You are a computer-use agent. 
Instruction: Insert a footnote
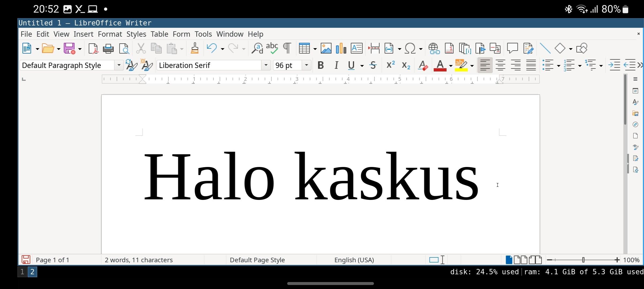449,48
